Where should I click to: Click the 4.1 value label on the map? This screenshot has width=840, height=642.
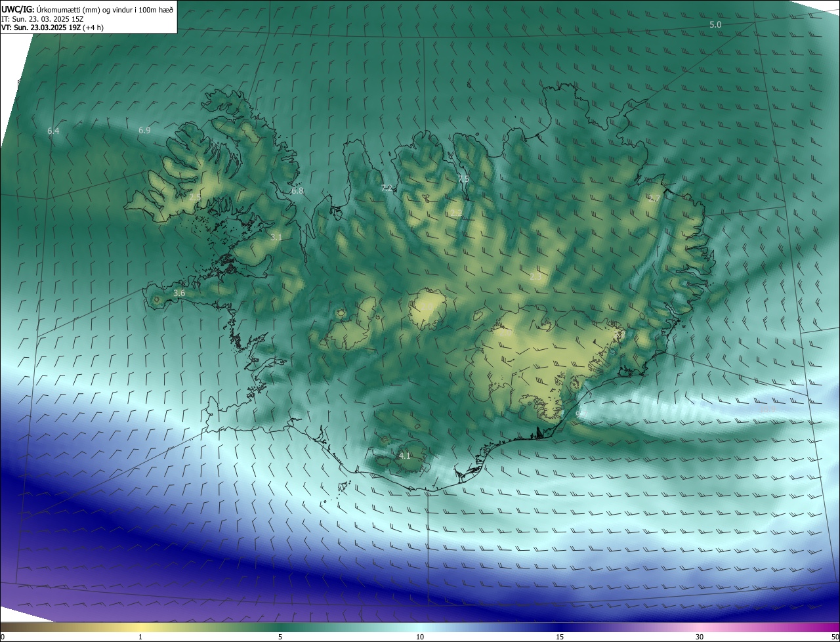tap(404, 456)
